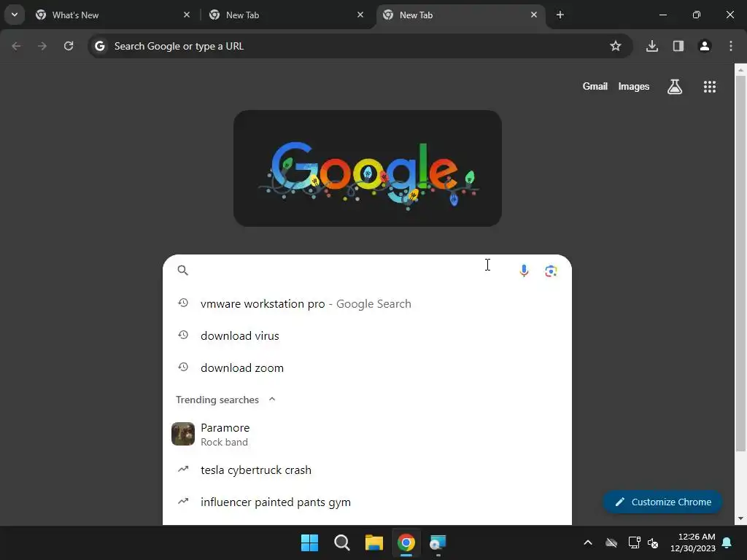Click history clock icon beside 'download zoom'
The width and height of the screenshot is (747, 560).
coord(183,367)
